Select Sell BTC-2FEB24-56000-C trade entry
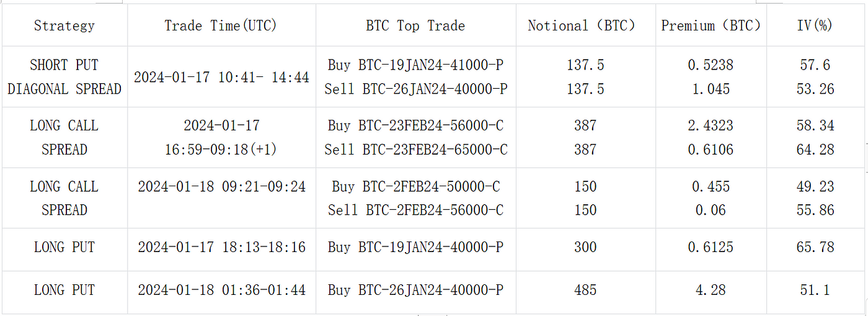Image resolution: width=868 pixels, height=316 pixels. pos(415,210)
